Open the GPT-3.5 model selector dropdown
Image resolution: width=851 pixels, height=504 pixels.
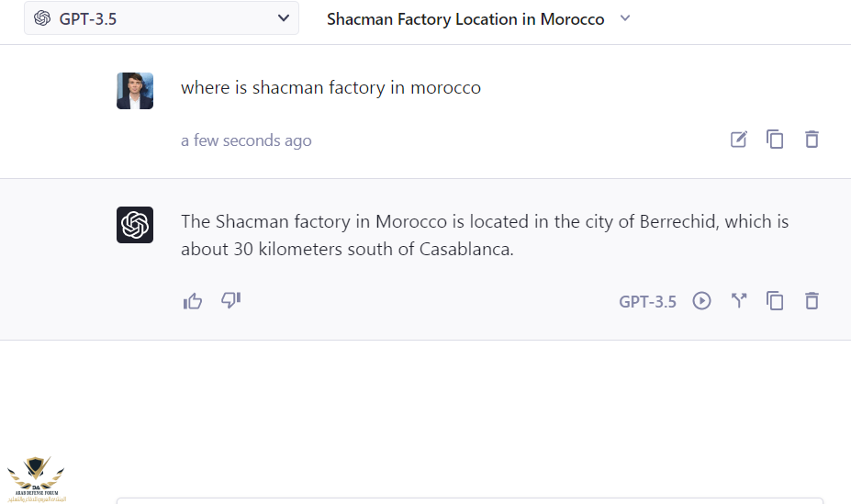click(162, 18)
